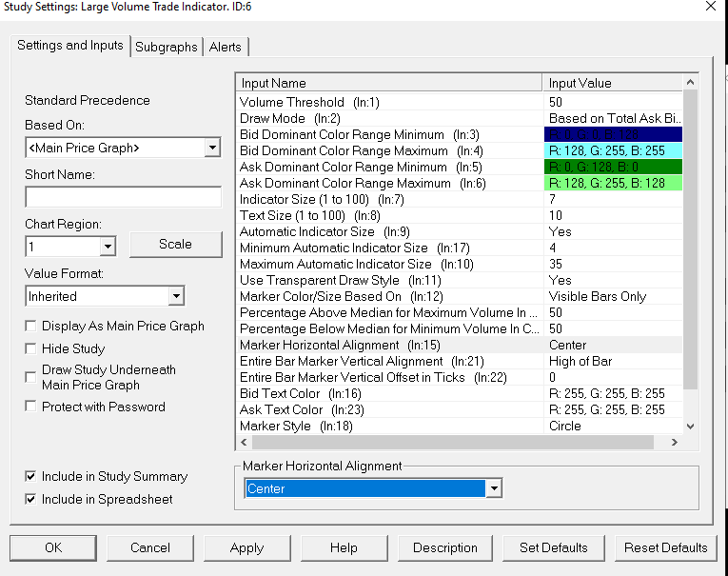The width and height of the screenshot is (728, 576).
Task: Click the horizontal scroll left arrow
Action: pyautogui.click(x=245, y=442)
